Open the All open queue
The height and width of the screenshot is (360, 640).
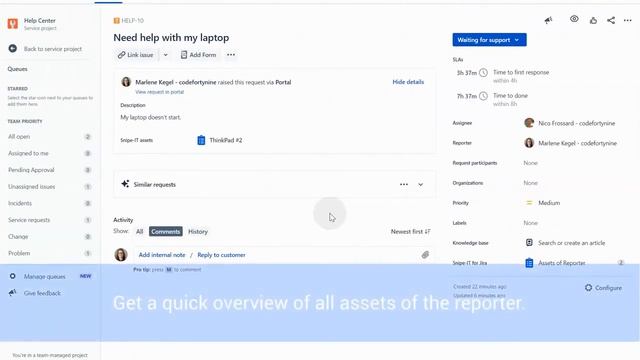[50, 137]
